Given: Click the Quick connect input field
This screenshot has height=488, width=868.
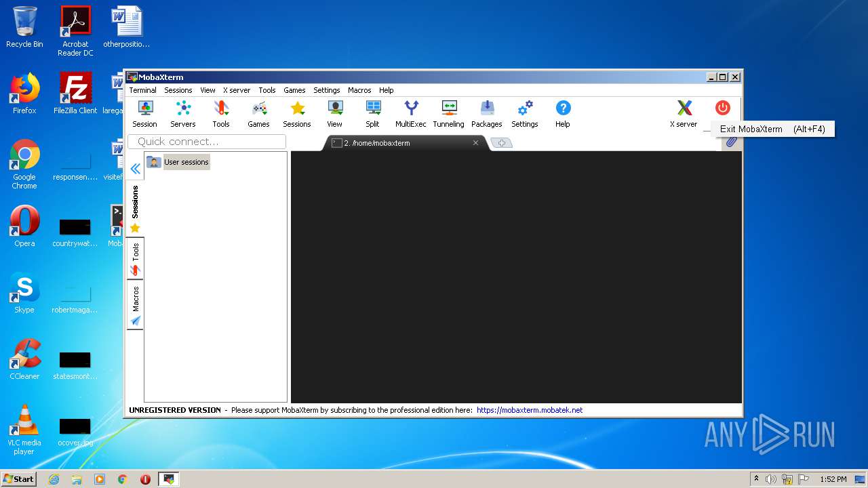Looking at the screenshot, I should pos(207,142).
